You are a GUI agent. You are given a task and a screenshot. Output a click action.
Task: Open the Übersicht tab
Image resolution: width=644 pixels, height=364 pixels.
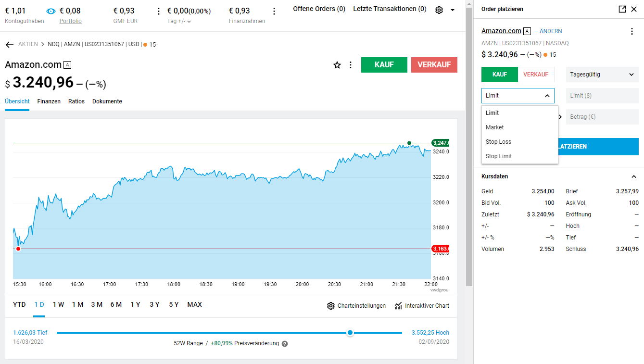(x=17, y=101)
